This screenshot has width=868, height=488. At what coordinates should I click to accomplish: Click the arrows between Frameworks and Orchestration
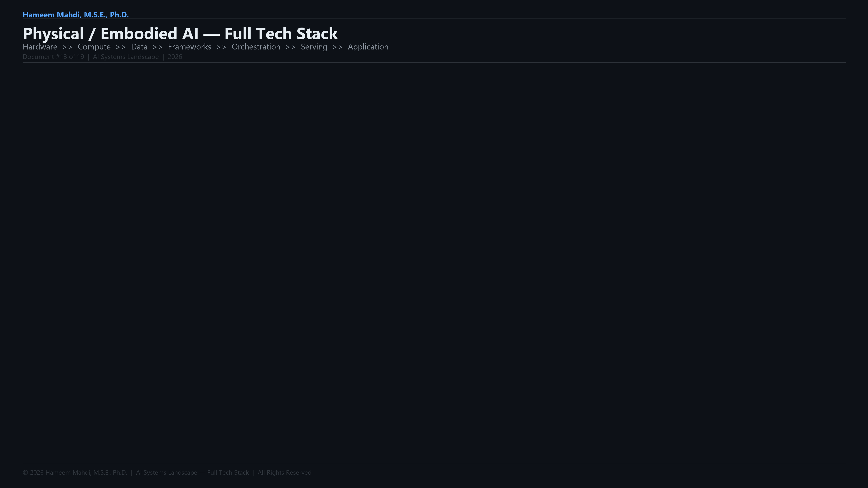click(x=221, y=47)
